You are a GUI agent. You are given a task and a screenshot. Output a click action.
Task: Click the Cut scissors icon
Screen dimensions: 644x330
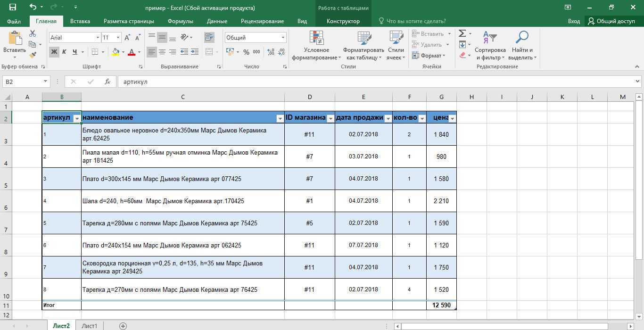click(x=33, y=33)
